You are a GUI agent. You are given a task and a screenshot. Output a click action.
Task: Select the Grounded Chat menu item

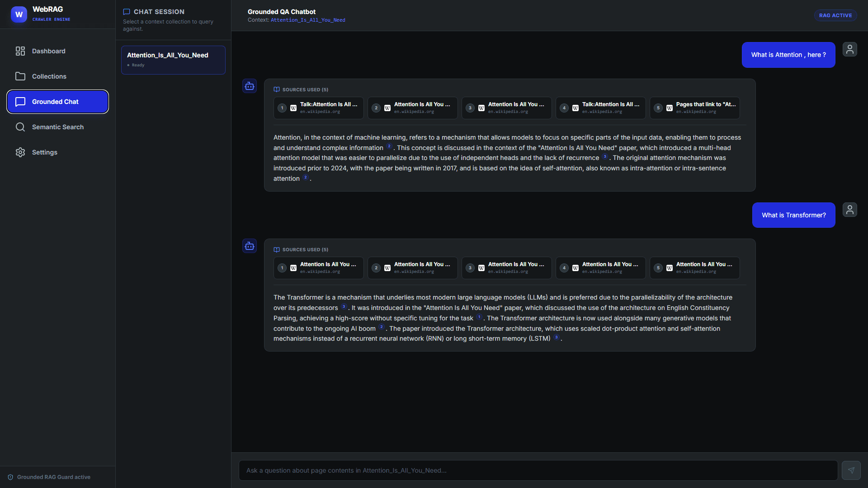click(57, 102)
